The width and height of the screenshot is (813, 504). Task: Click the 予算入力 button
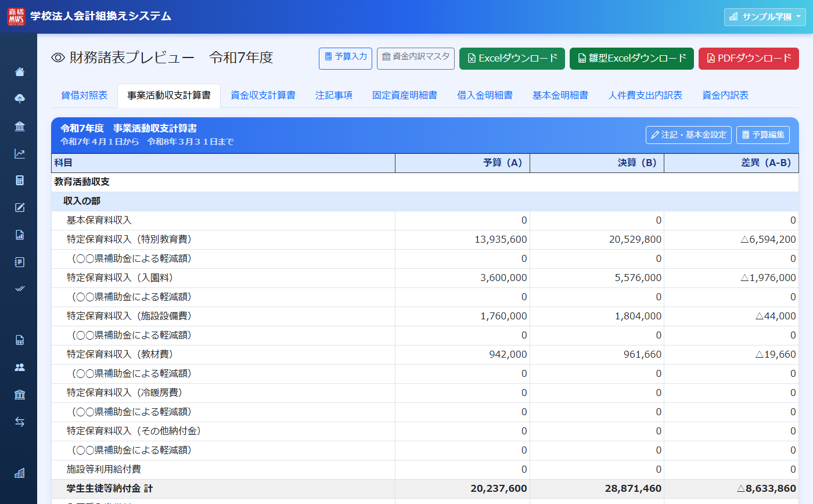(x=346, y=59)
